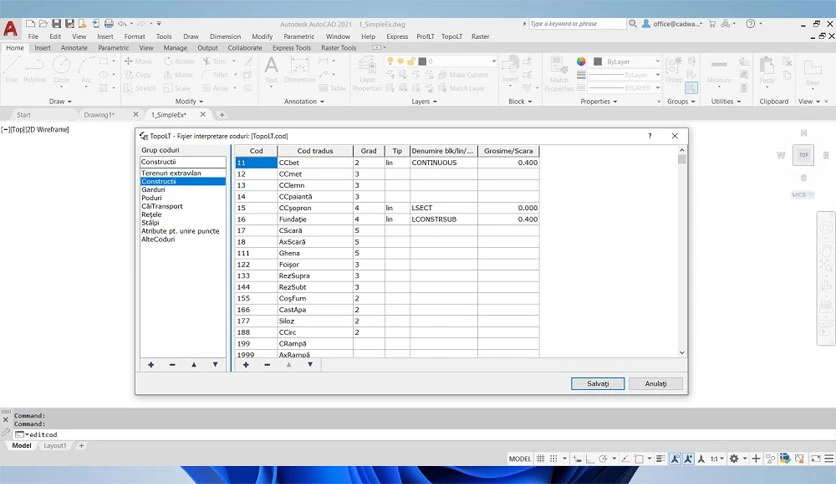
Task: Move code group up with triangle icon
Action: coord(194,365)
